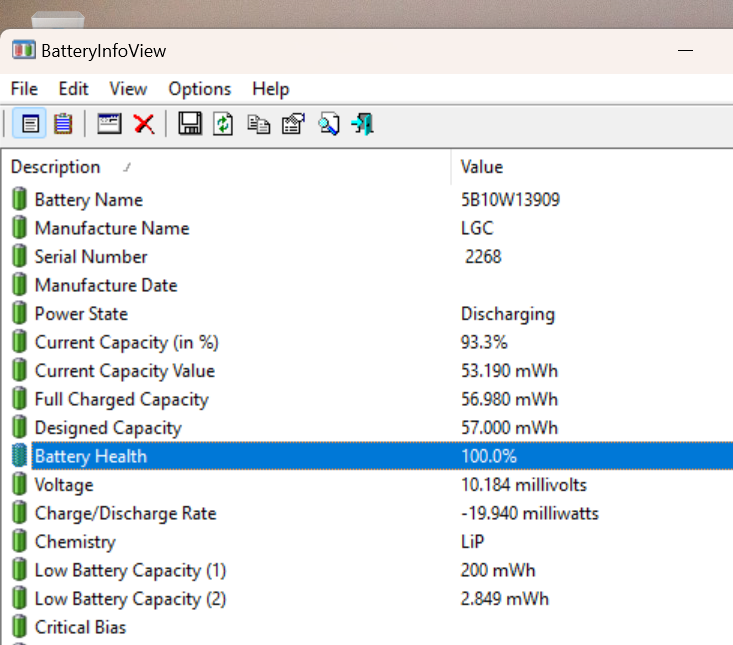
Task: Click the Exit door toolbar icon
Action: 363,124
